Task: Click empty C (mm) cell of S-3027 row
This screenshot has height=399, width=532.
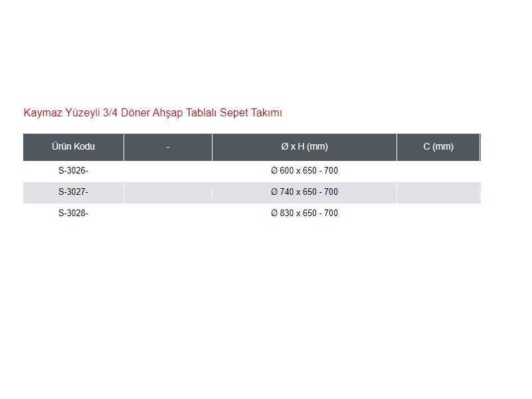Action: [x=438, y=193]
